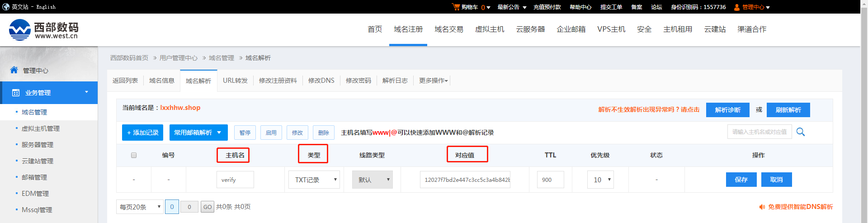Switch to the URL转发 tab
Screen dimensions: 868x223
(x=235, y=81)
